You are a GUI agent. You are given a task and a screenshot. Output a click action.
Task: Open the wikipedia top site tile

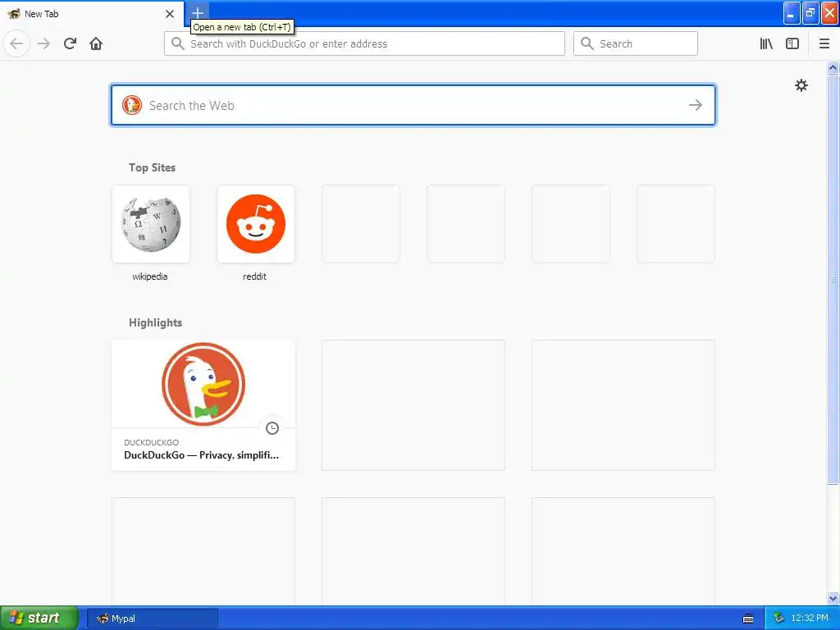(151, 224)
